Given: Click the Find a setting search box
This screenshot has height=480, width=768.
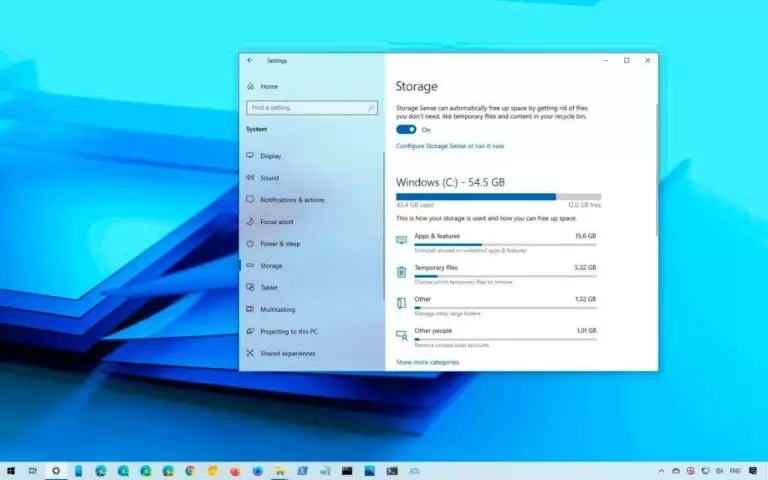Looking at the screenshot, I should click(x=311, y=107).
